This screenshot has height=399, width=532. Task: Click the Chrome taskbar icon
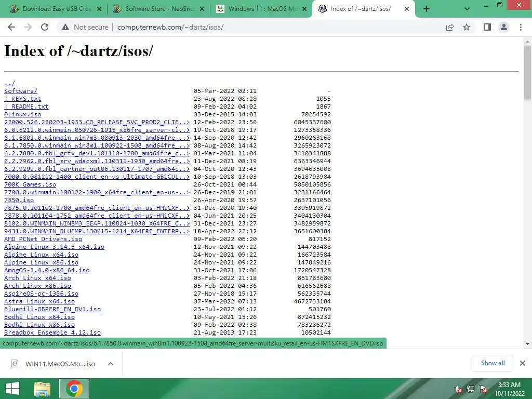click(74, 389)
